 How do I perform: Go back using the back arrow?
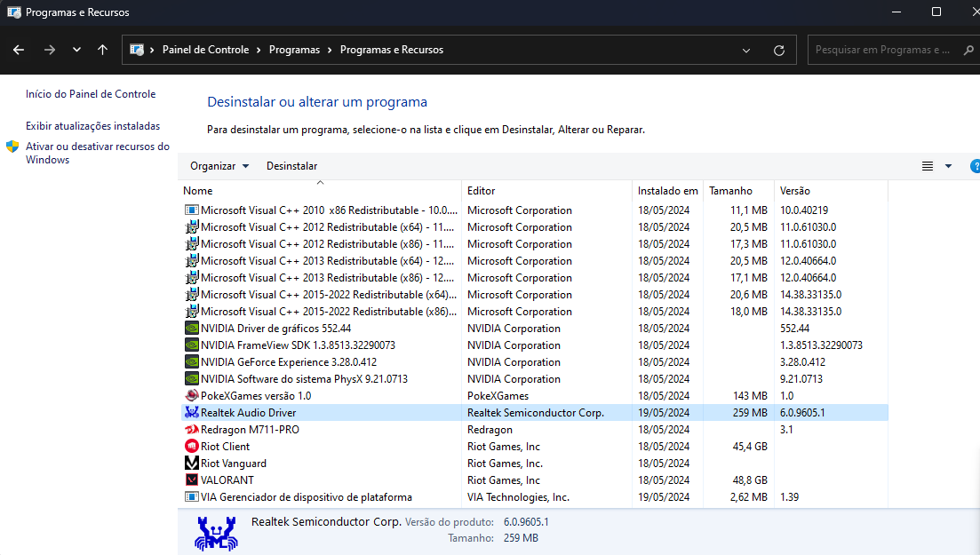coord(19,50)
